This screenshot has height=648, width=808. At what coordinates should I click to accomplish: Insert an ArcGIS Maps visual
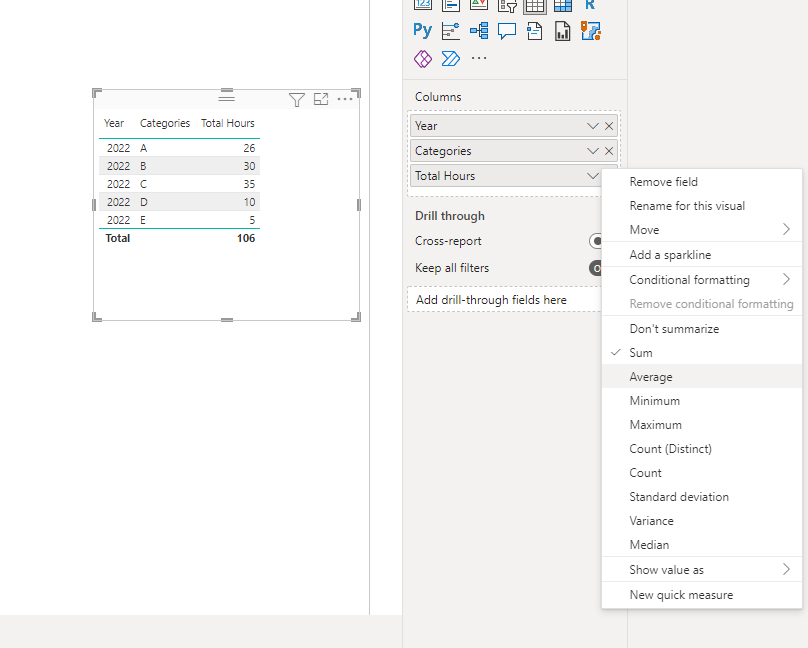(591, 31)
